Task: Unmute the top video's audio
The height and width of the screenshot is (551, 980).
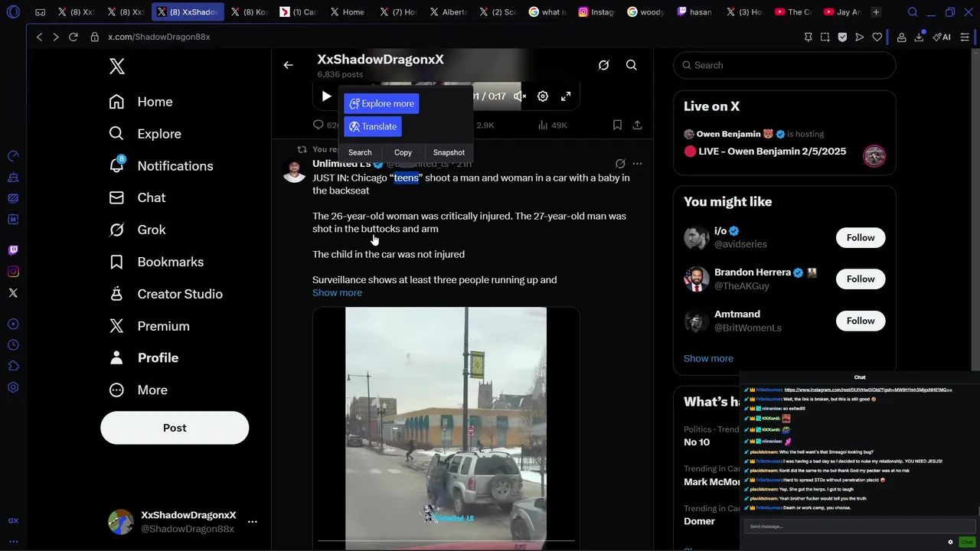Action: 520,96
